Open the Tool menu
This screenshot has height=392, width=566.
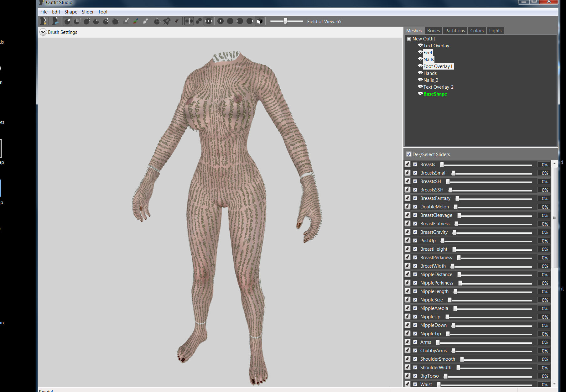tap(103, 12)
